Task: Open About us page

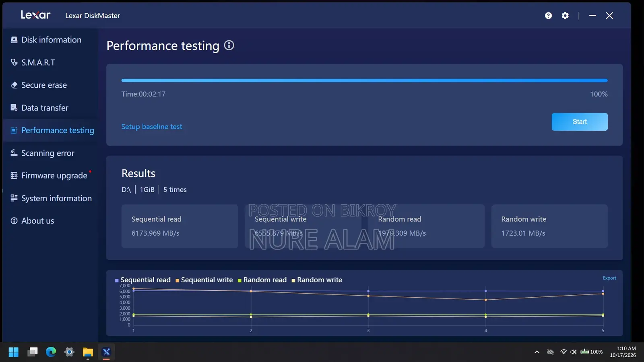Action: coord(50,221)
